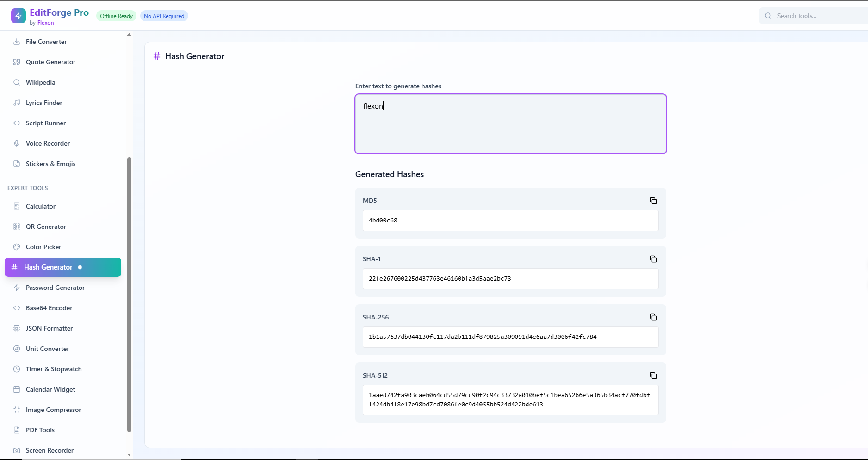This screenshot has width=868, height=460.
Task: Click the SHA-256 hash output field
Action: click(511, 337)
